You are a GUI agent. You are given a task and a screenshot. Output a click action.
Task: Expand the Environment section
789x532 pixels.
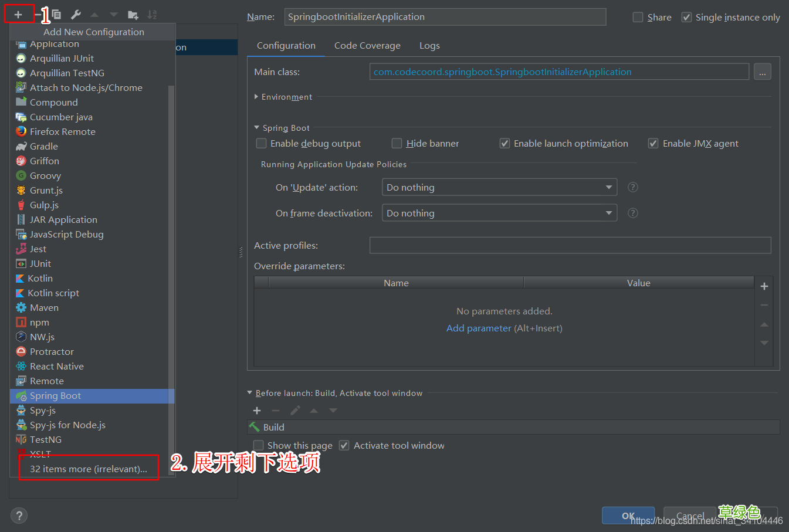click(256, 97)
